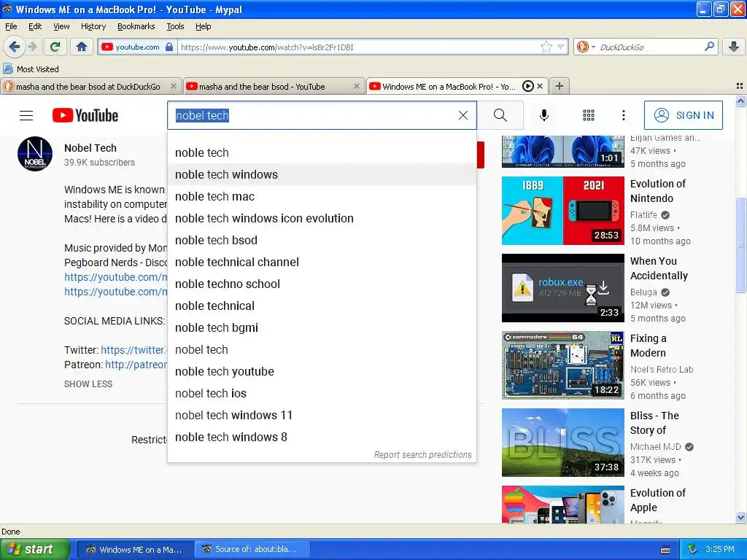Select suggestion 'nobel tech ios'
Screen dimensions: 747x560
[322, 393]
